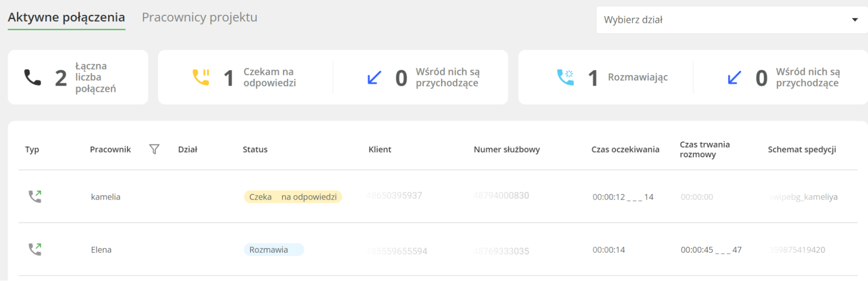
Task: Click the employee name kamelia
Action: (x=106, y=197)
